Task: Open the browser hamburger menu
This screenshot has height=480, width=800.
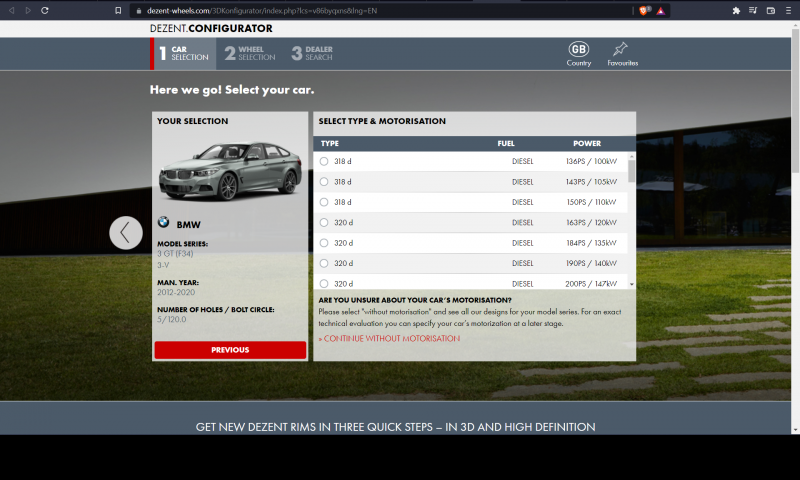Action: pyautogui.click(x=788, y=10)
